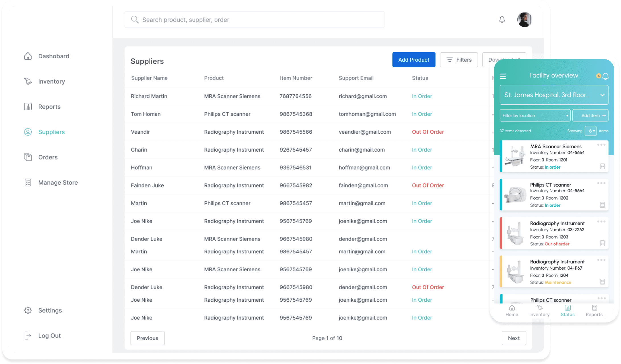Open more options on MRA Scanner Siemens card
621x364 pixels.
click(601, 145)
